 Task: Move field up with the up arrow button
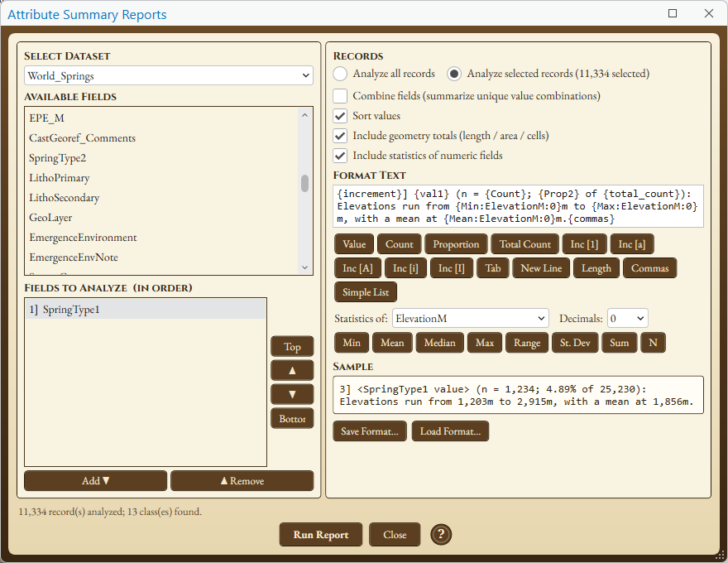292,370
